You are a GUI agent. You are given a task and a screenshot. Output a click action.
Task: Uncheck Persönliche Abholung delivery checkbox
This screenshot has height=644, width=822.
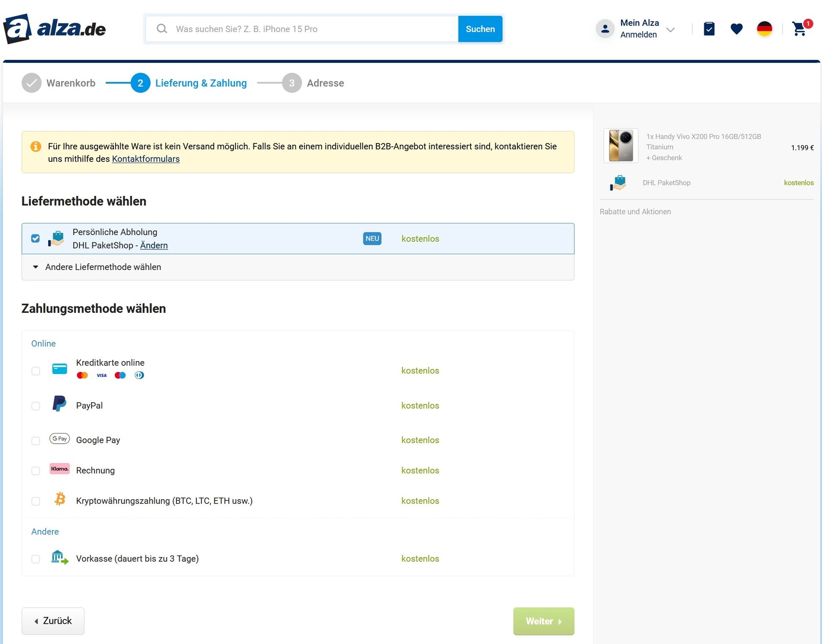[36, 238]
